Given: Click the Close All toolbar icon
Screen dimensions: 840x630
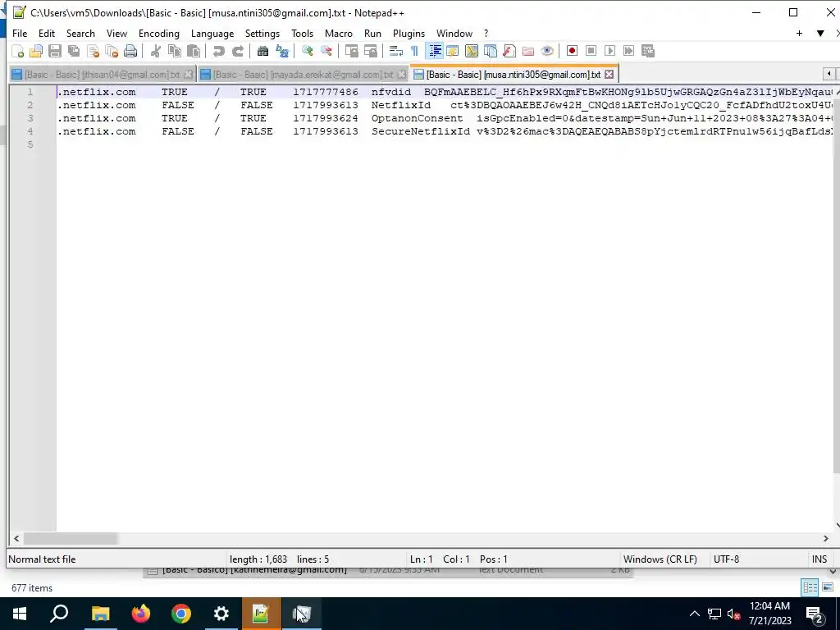Looking at the screenshot, I should [112, 51].
